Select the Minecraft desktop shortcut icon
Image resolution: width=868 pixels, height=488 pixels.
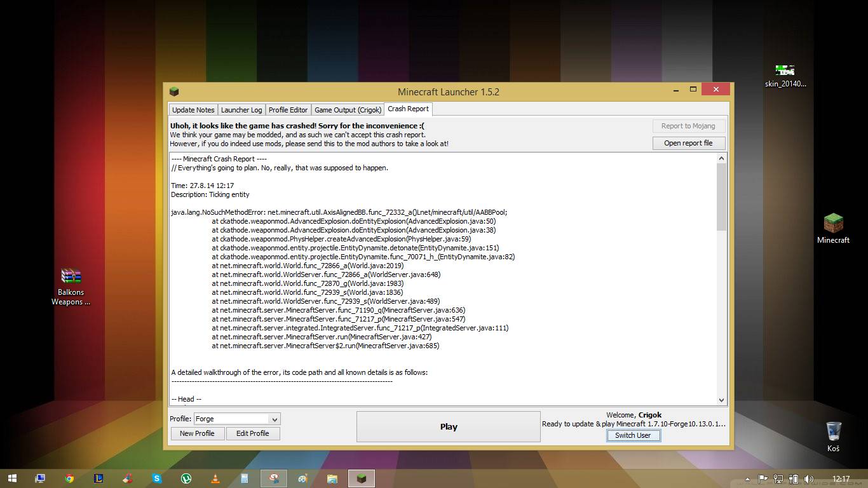pos(833,229)
